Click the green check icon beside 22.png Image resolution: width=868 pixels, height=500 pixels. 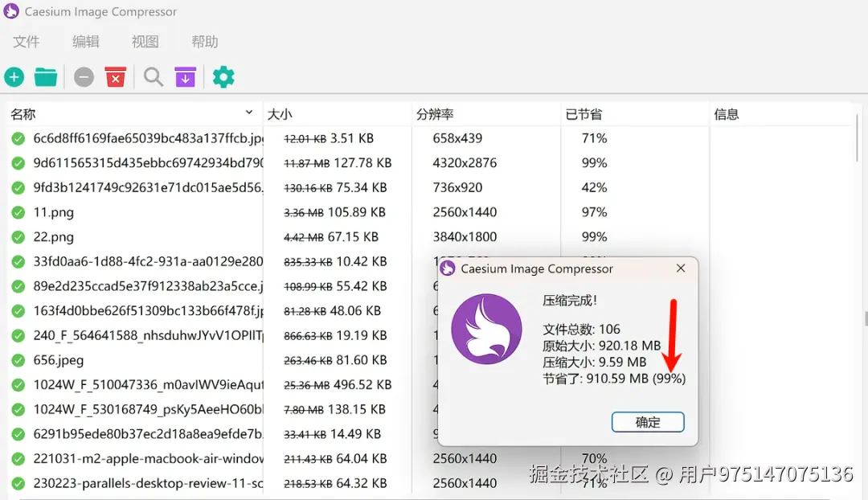(x=18, y=237)
